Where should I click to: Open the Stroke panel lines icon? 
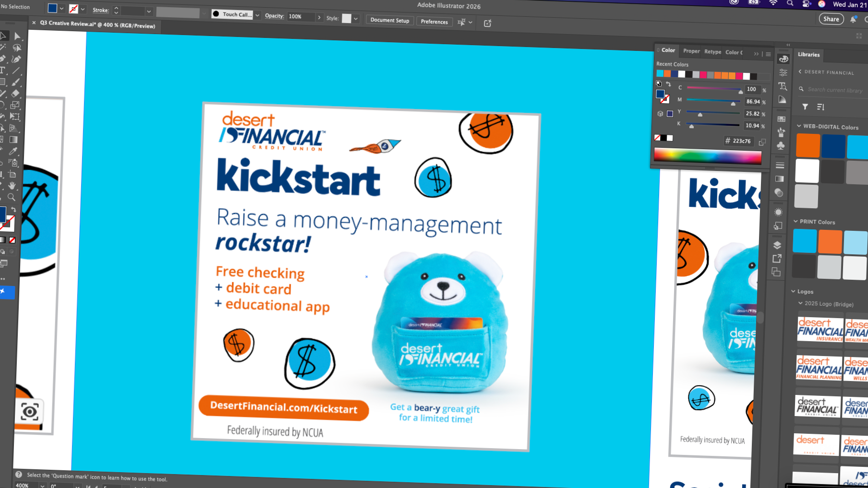780,166
